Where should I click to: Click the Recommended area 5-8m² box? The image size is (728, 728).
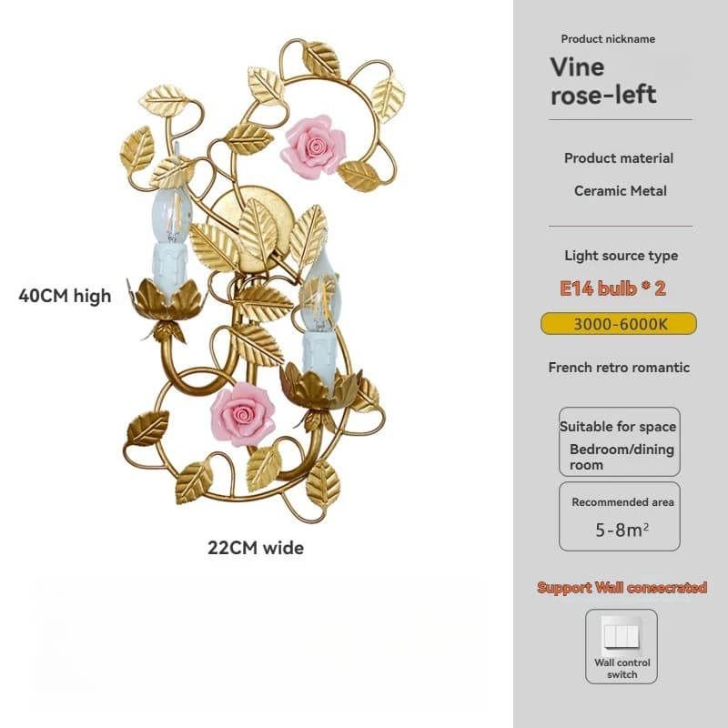620,516
